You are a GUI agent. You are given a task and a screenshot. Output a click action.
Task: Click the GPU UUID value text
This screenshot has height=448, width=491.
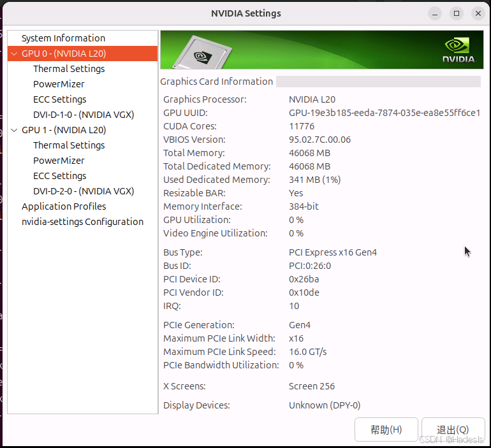(385, 113)
